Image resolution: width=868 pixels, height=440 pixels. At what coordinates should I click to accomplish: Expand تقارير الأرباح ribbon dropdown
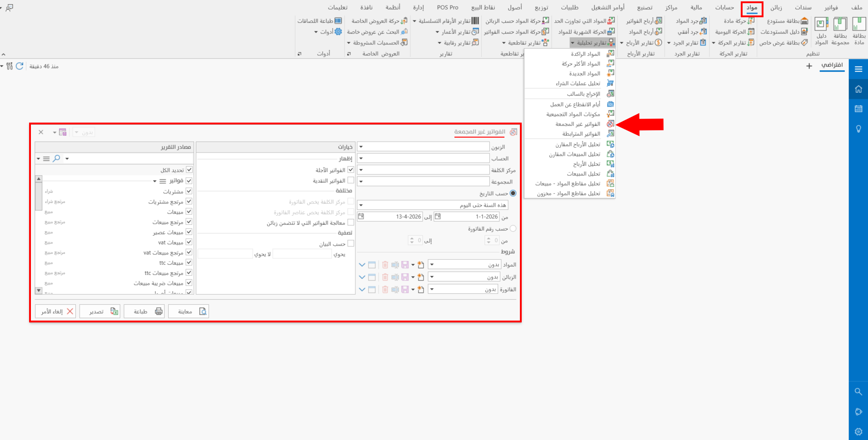[641, 43]
